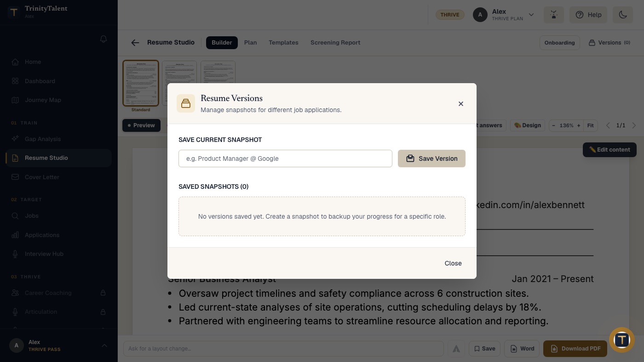The image size is (644, 362).
Task: Open the locked Articulation item
Action: (59, 312)
